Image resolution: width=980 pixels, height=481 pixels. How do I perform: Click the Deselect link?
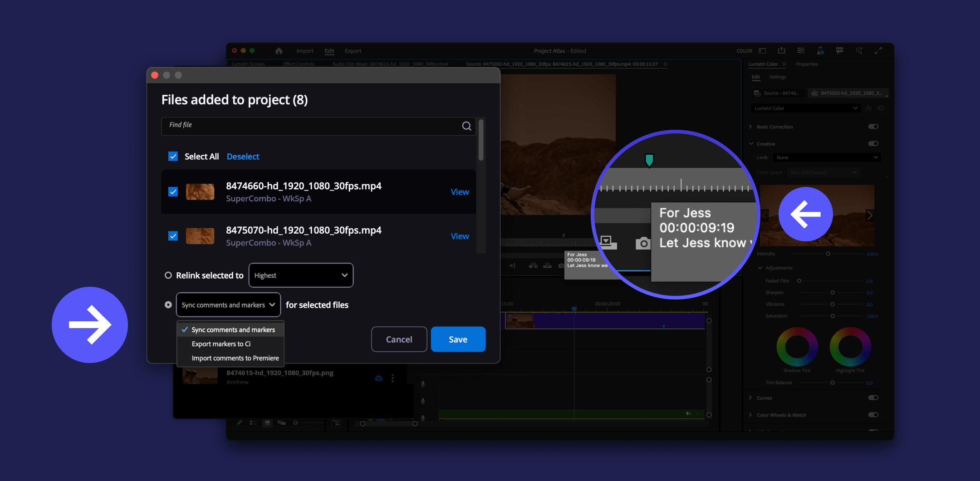pos(243,157)
